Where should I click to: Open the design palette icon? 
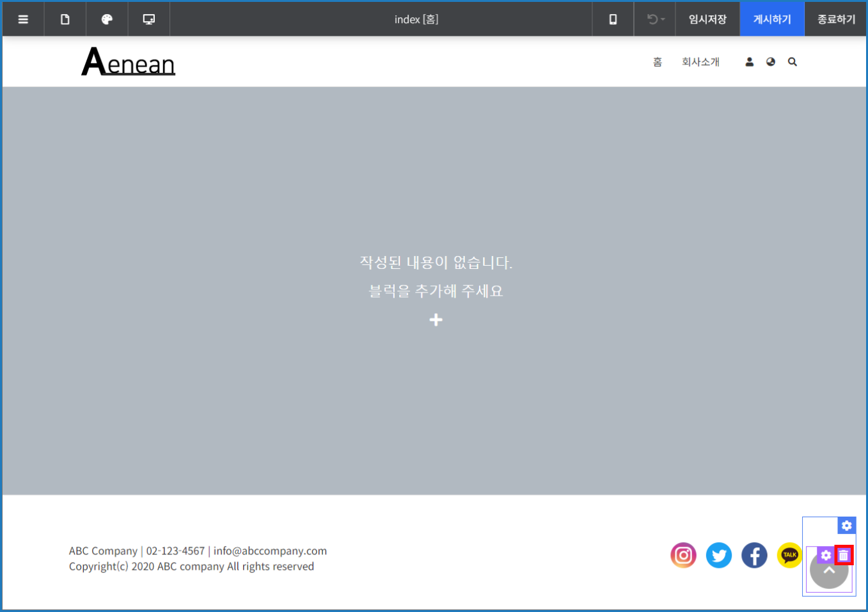(107, 19)
